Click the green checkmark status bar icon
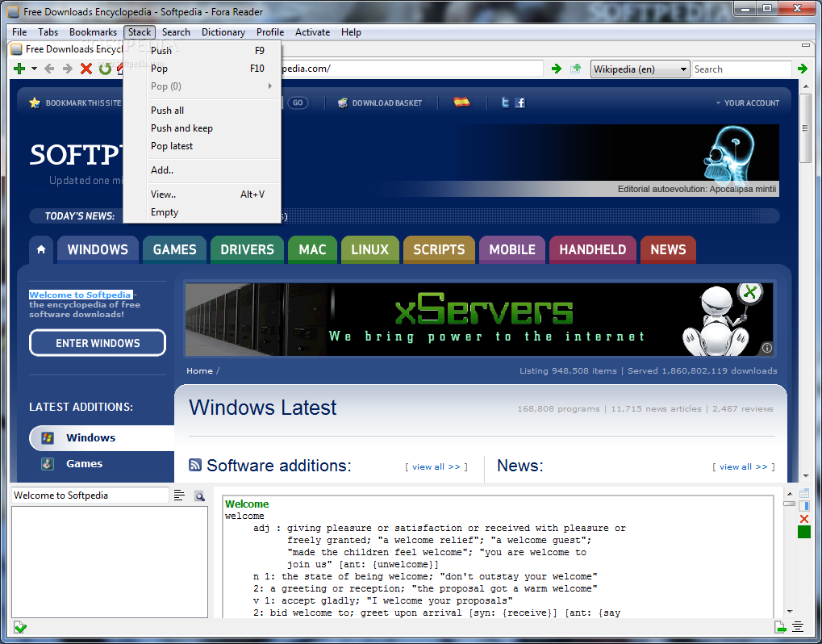Screen dimensions: 822x644 20,627
